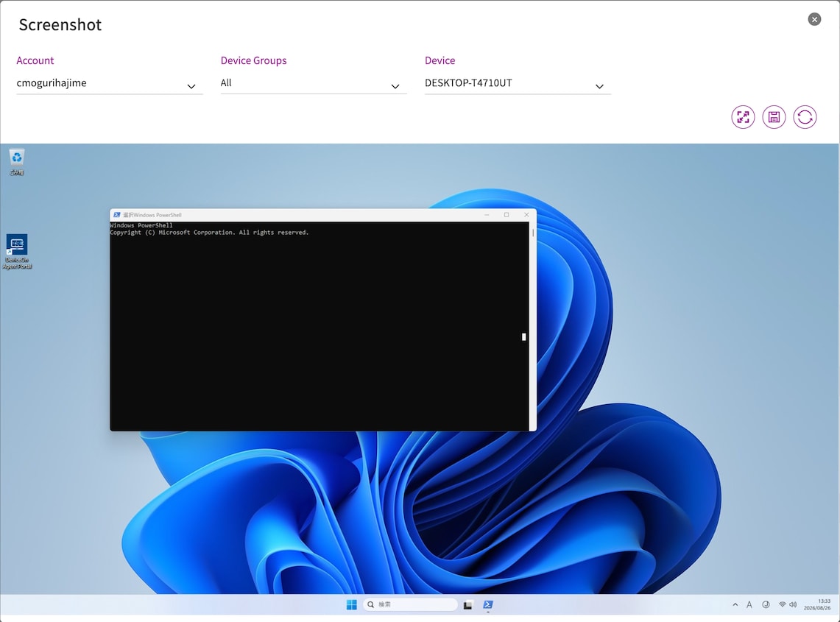Open the Device Groups dropdown showing All
Image resolution: width=840 pixels, height=622 pixels.
[x=314, y=84]
